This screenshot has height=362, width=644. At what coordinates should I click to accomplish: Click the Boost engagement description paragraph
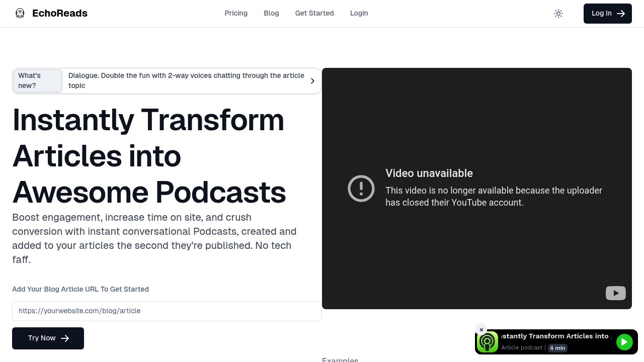pyautogui.click(x=154, y=238)
